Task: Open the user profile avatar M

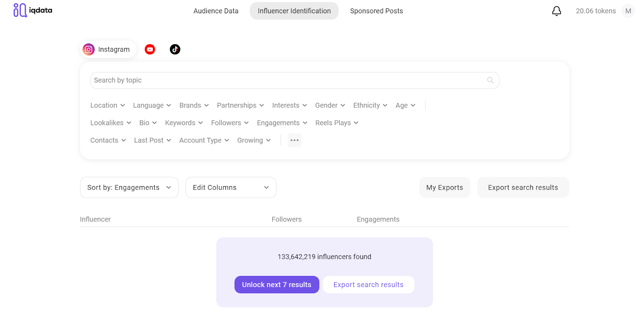Action: (628, 11)
